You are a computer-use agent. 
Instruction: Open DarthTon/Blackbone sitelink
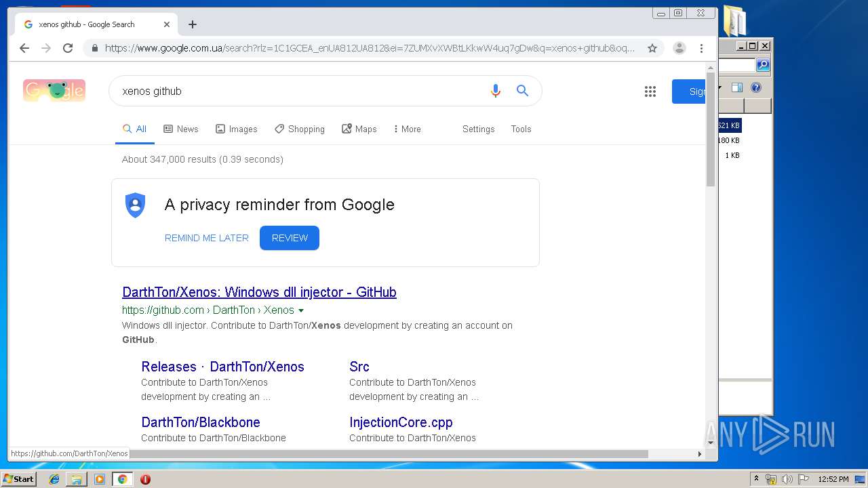[x=201, y=422]
